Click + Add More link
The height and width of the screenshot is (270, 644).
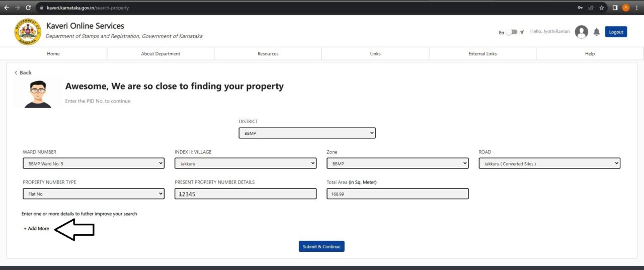36,229
